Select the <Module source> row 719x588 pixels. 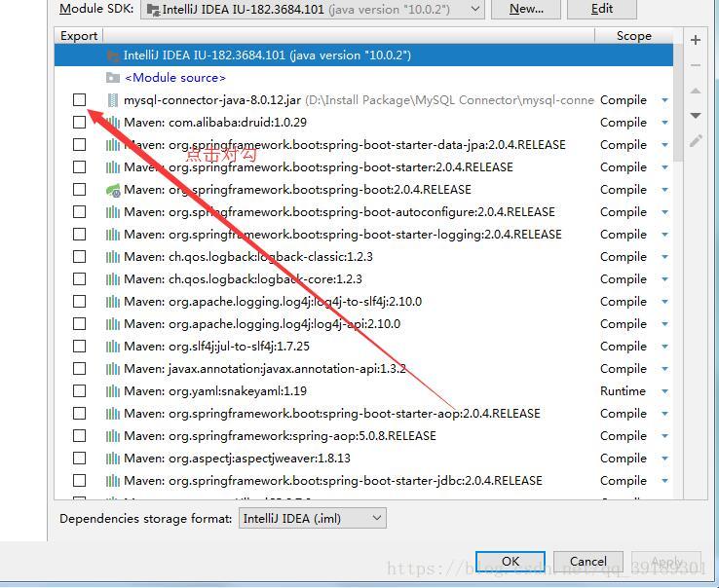point(363,78)
